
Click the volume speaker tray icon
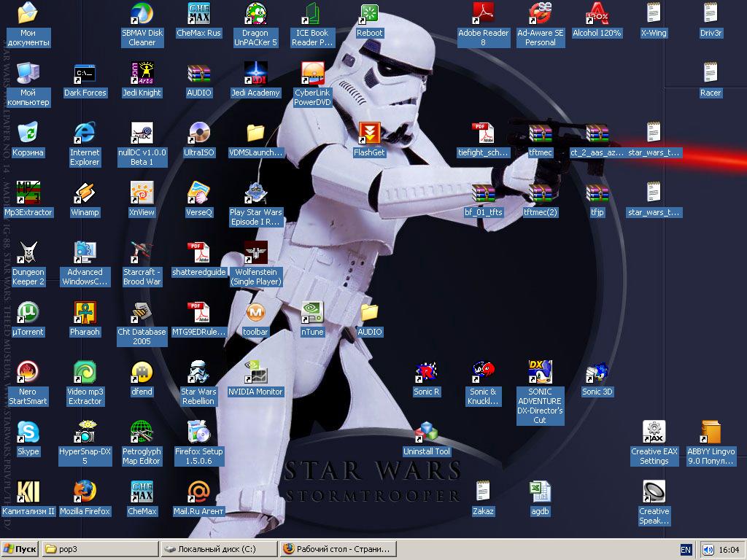pyautogui.click(x=708, y=549)
